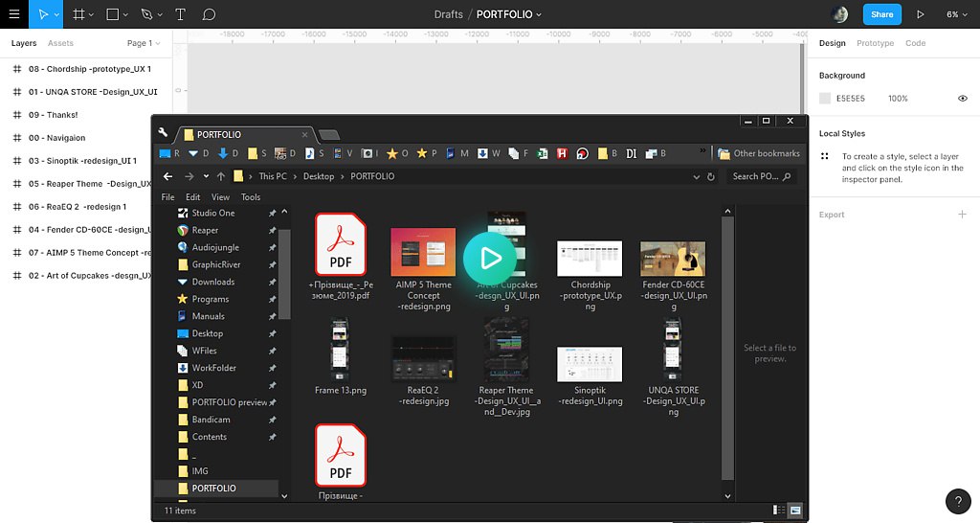The width and height of the screenshot is (980, 523).
Task: Open the Page 1 dropdown
Action: point(144,43)
